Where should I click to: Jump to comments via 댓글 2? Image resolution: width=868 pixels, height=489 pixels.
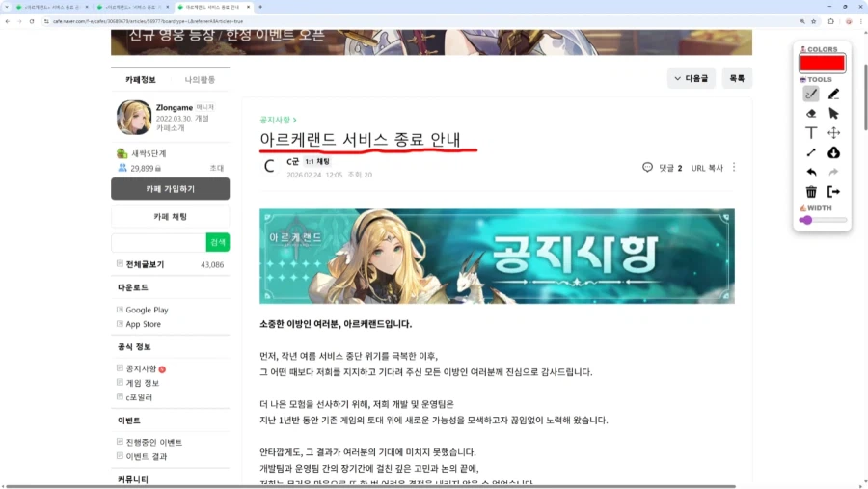pyautogui.click(x=662, y=167)
